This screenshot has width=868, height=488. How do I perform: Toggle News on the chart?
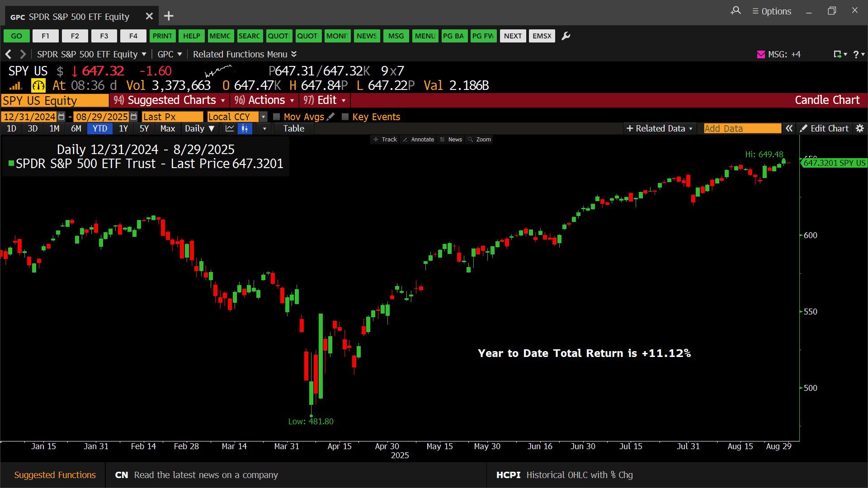[x=451, y=140]
